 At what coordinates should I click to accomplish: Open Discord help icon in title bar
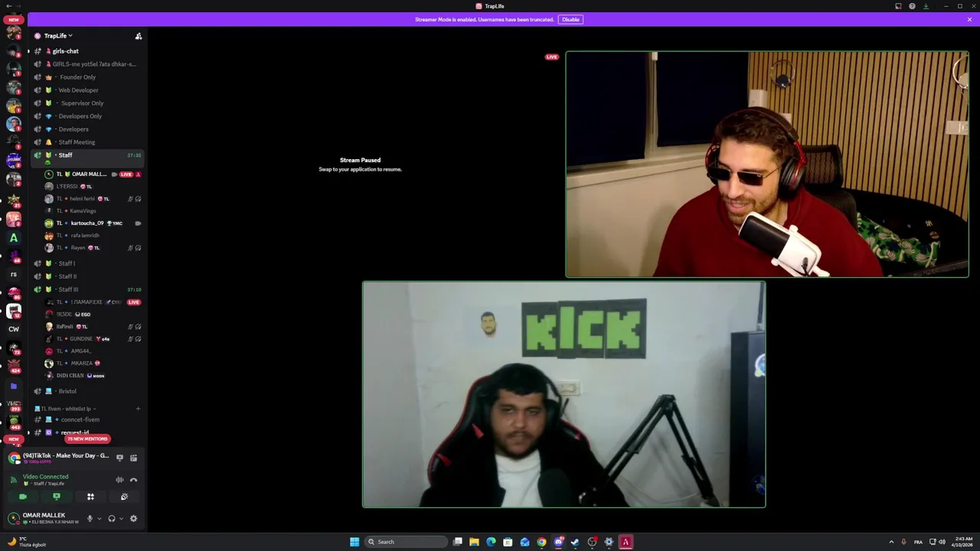(x=912, y=6)
